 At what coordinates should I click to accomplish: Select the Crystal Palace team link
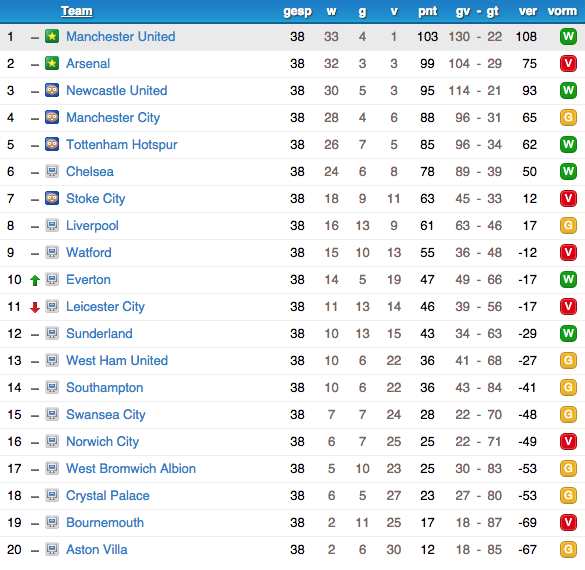tap(108, 496)
